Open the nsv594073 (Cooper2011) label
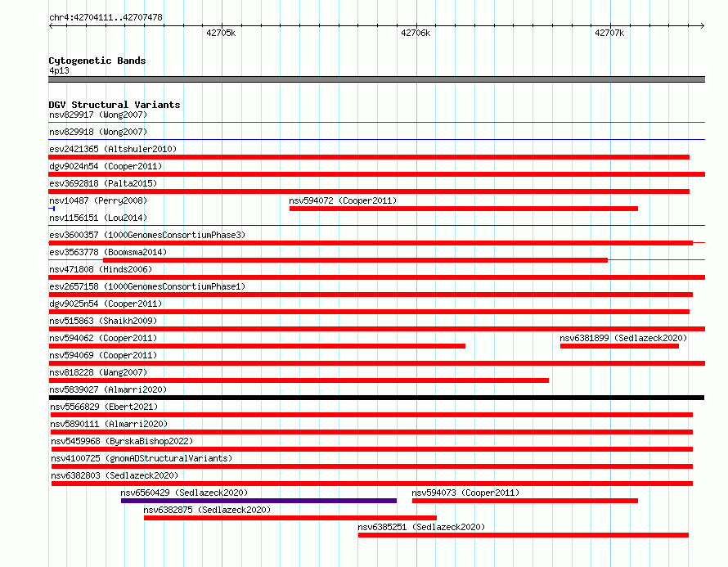This screenshot has width=728, height=567. (x=465, y=493)
